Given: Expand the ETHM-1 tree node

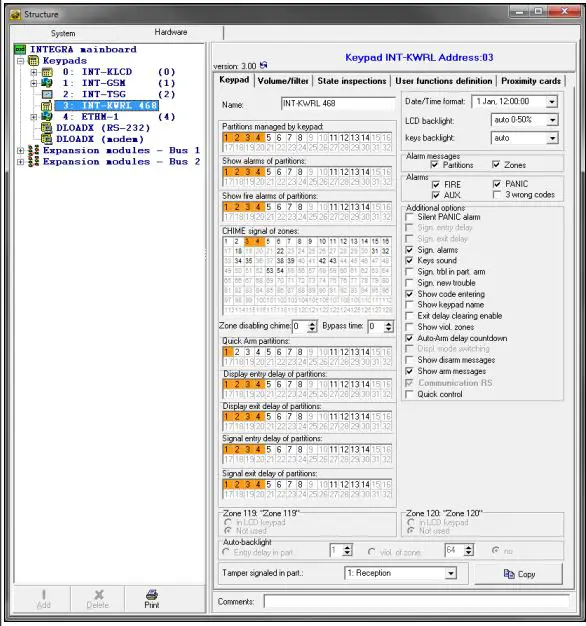Looking at the screenshot, I should (x=34, y=117).
